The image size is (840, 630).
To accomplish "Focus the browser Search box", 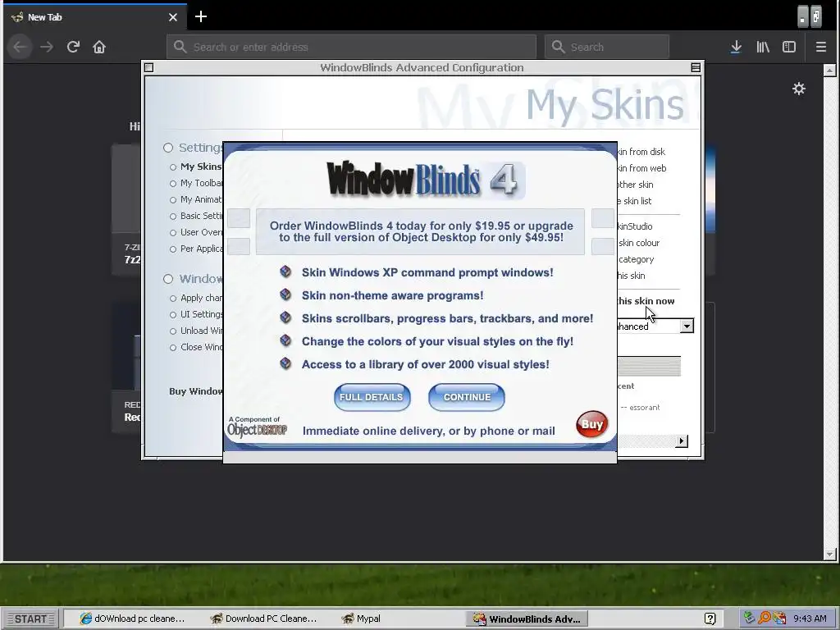I will tap(607, 47).
